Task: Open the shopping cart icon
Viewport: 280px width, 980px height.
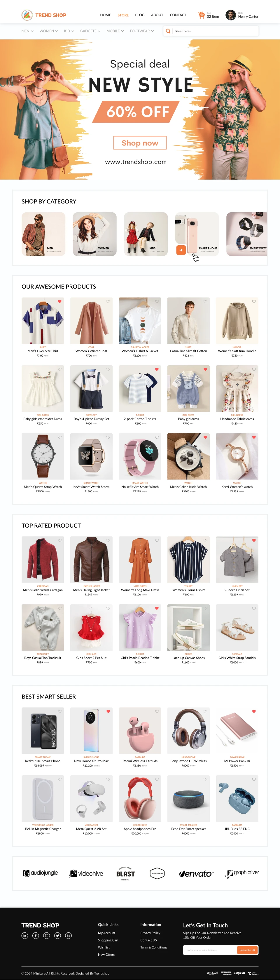Action: (201, 15)
